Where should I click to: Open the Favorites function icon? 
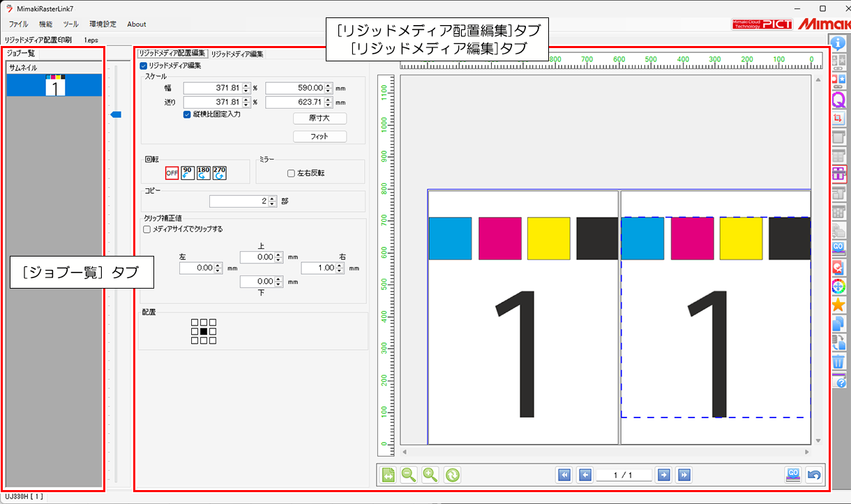point(839,305)
